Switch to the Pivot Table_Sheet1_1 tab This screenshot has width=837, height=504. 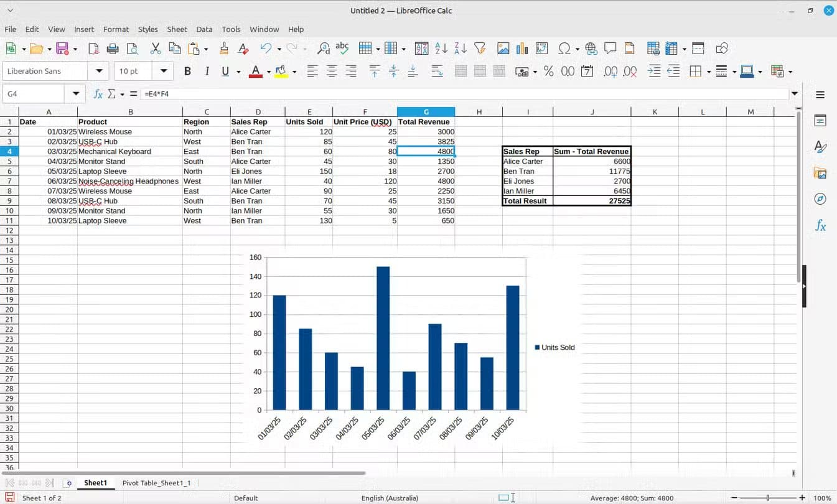157,482
